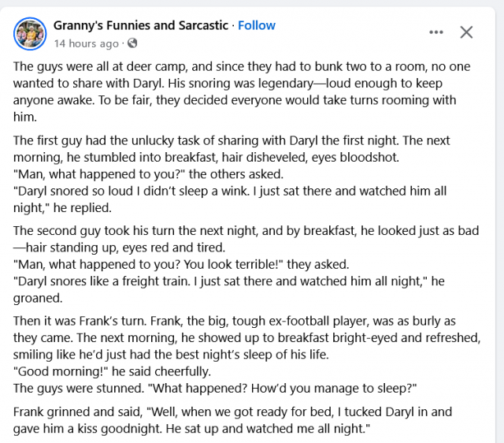Click the opening paragraph about deer camp
The image size is (504, 443).
[x=242, y=91]
